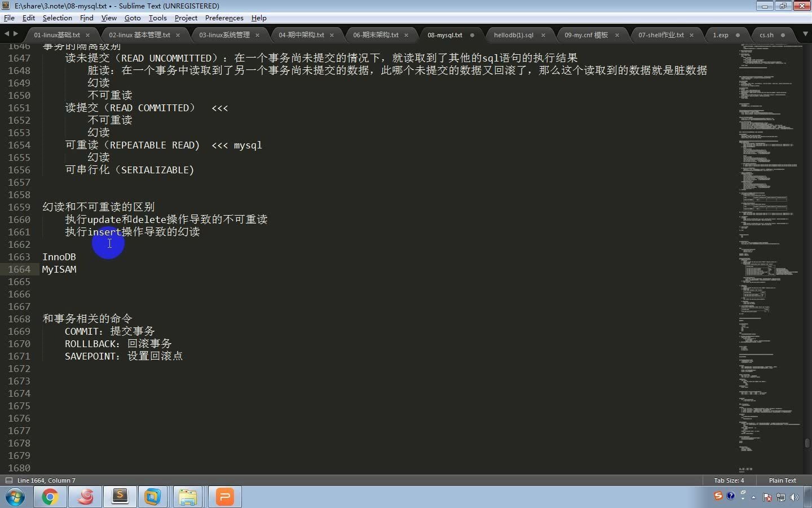Viewport: 812px width, 508px height.
Task: Show hidden tray icons arrow
Action: click(x=753, y=497)
